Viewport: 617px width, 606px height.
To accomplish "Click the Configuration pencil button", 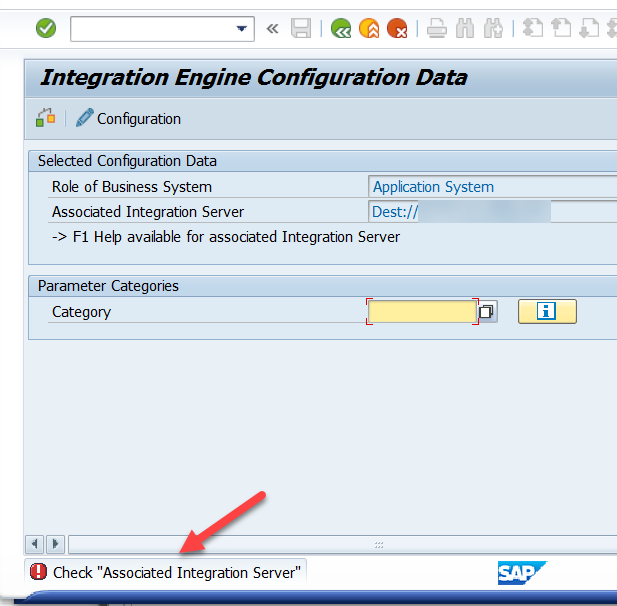I will (x=128, y=118).
